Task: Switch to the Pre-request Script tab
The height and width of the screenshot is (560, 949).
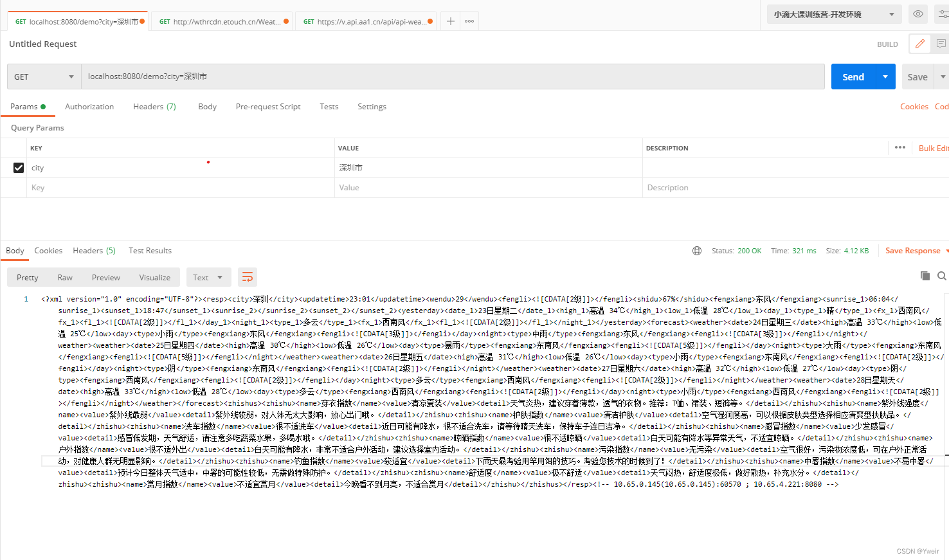Action: 268,107
